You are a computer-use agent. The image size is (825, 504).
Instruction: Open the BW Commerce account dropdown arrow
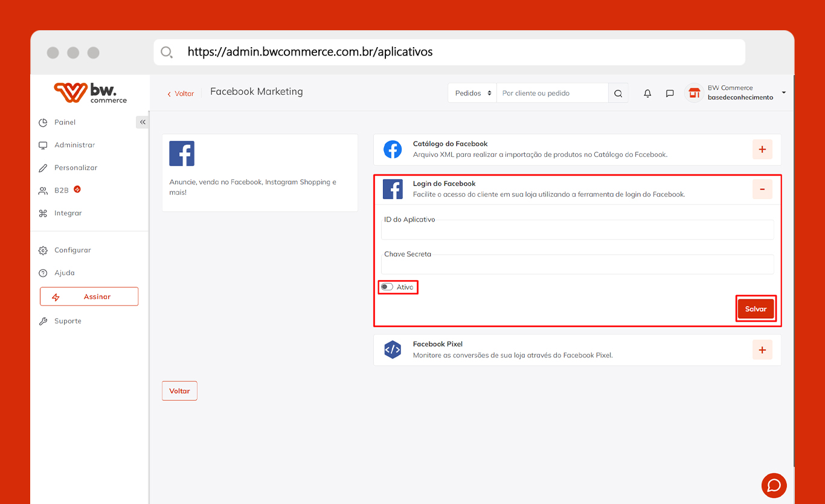[x=784, y=92]
